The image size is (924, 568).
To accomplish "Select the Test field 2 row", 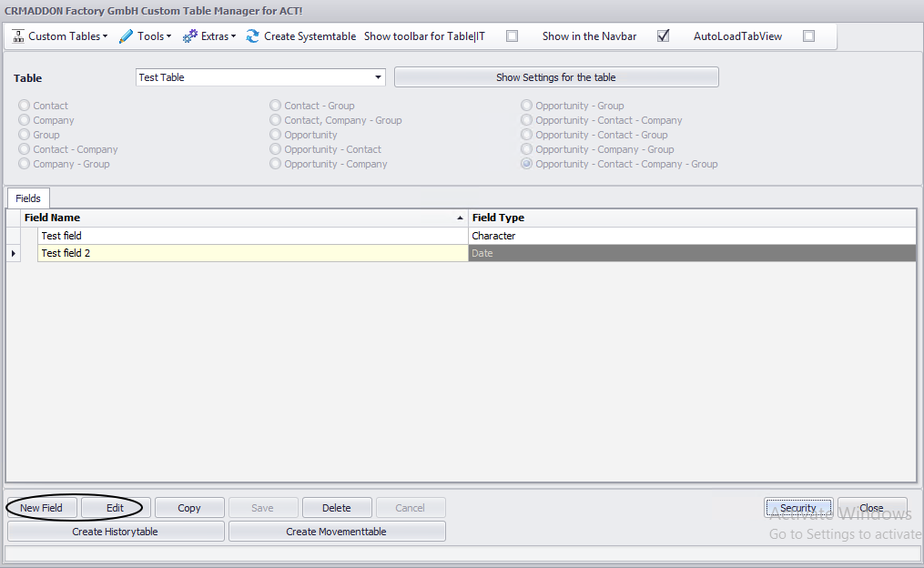I will click(x=253, y=253).
